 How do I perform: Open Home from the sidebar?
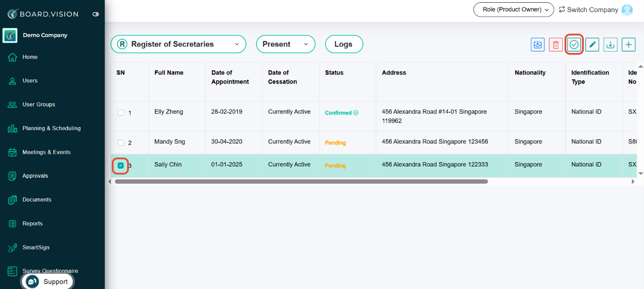[30, 57]
